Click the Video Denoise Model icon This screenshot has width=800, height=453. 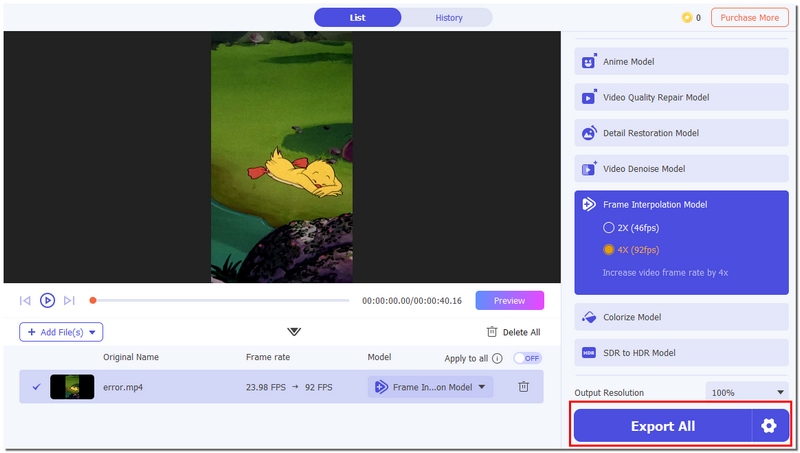coord(589,168)
